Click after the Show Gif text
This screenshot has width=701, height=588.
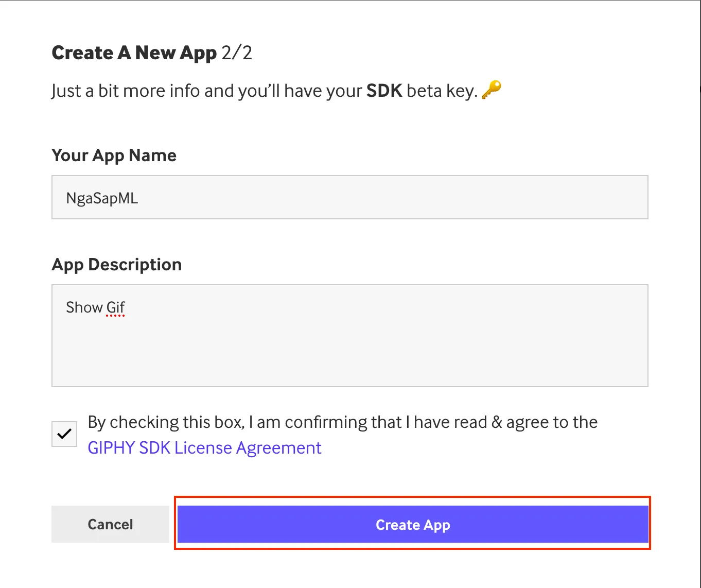[129, 307]
